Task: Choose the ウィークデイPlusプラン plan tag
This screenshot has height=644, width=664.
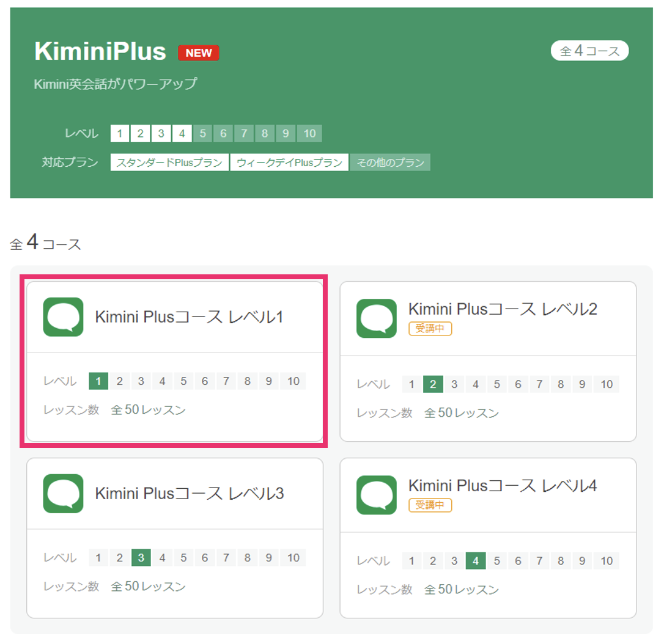Action: pyautogui.click(x=289, y=163)
